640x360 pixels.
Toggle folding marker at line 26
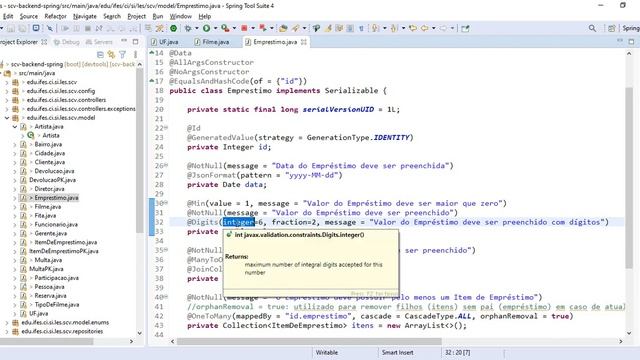[166, 165]
